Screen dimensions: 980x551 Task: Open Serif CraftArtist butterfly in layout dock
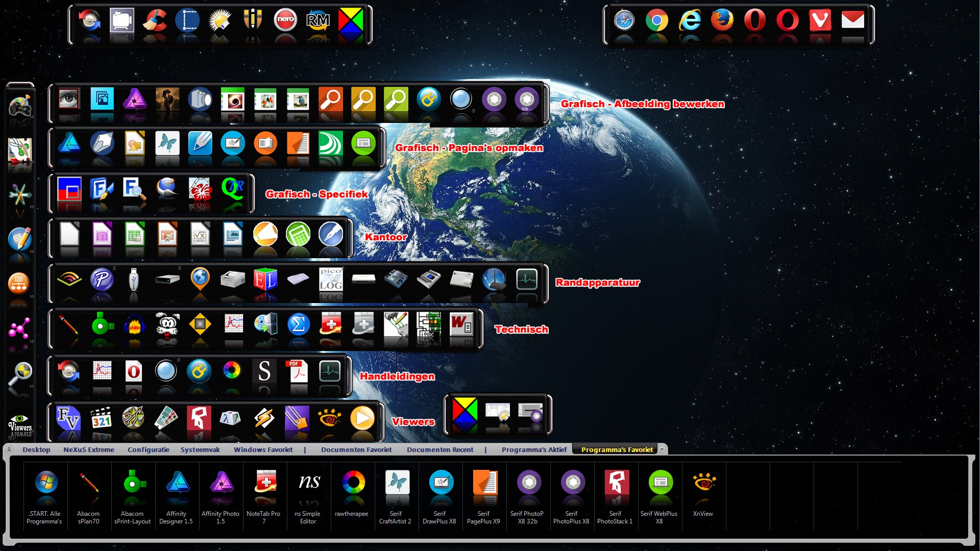click(167, 143)
